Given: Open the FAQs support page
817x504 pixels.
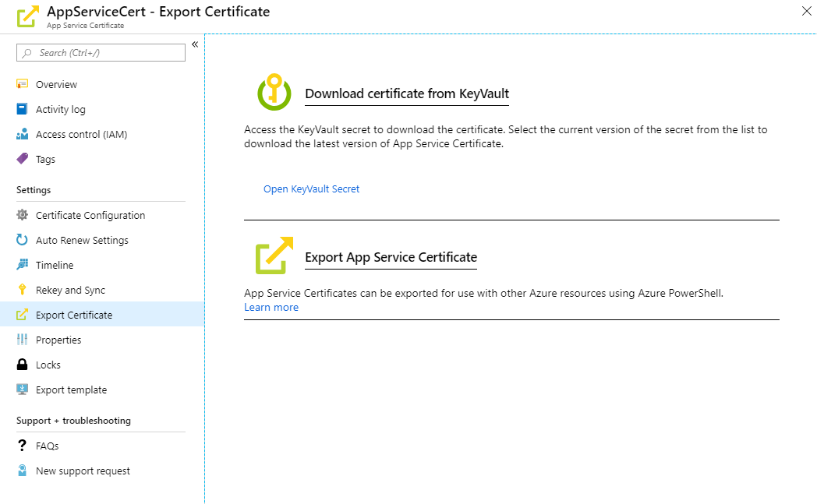Looking at the screenshot, I should click(x=47, y=446).
